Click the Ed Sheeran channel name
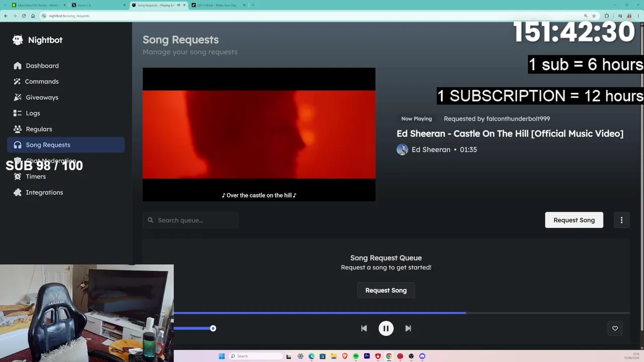 (431, 149)
